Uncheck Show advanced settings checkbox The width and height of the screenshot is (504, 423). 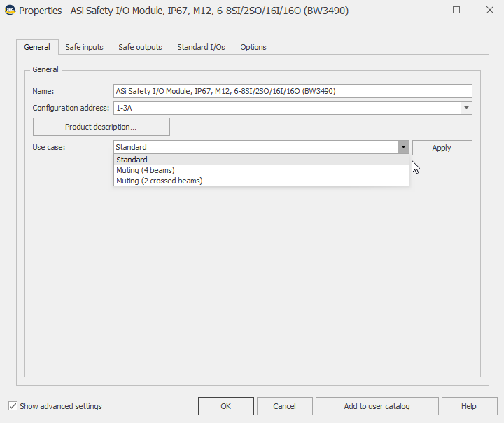[13, 406]
